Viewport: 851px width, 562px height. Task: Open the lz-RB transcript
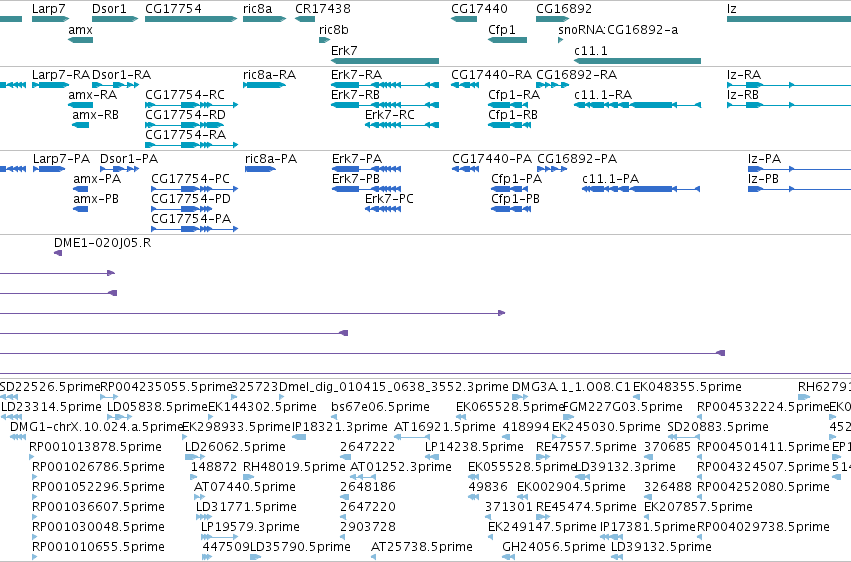[x=789, y=105]
